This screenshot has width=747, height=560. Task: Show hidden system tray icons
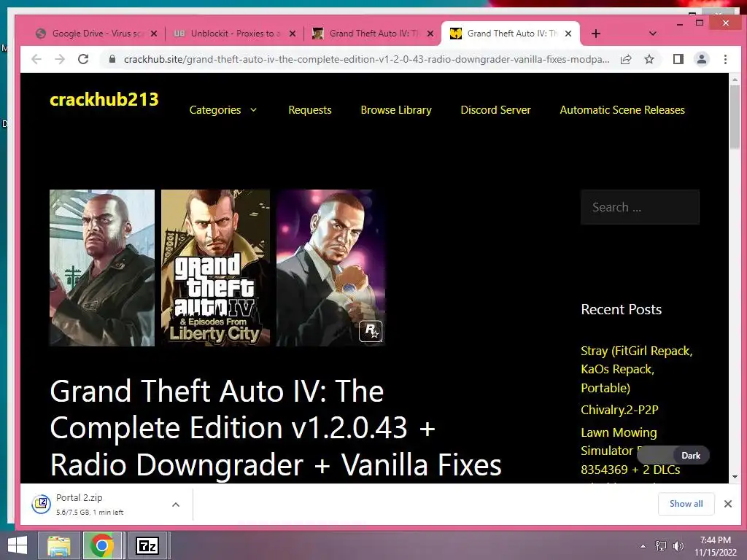643,546
